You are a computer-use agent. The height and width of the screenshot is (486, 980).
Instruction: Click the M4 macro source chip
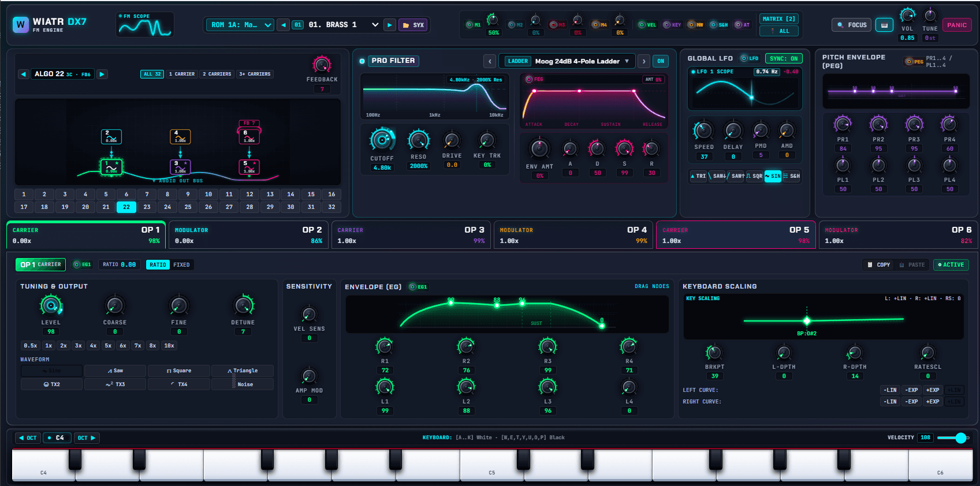coord(600,25)
